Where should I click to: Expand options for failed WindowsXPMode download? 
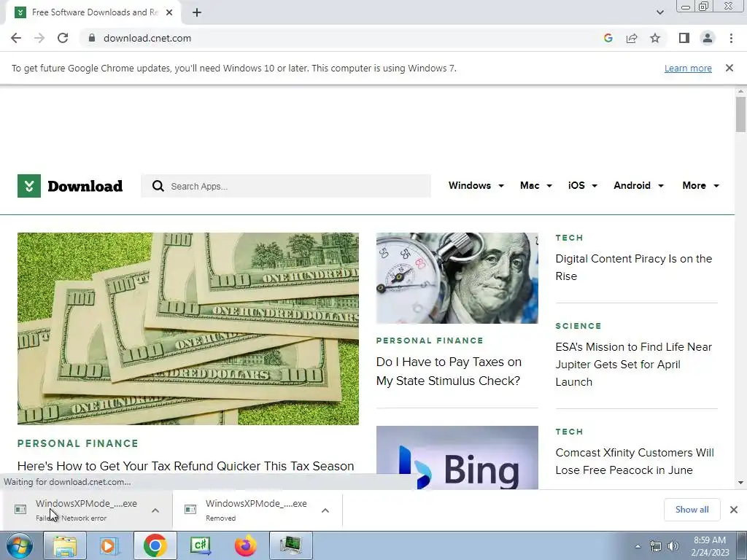click(155, 510)
